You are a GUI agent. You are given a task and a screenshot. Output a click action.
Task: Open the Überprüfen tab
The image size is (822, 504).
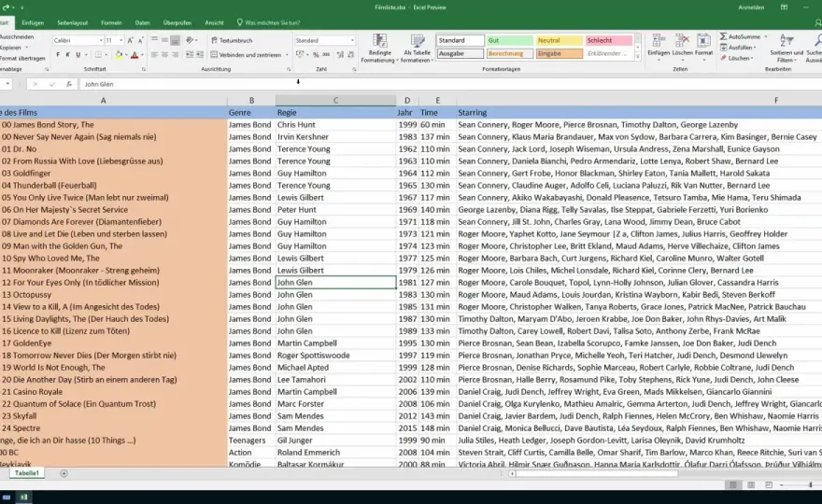click(177, 22)
